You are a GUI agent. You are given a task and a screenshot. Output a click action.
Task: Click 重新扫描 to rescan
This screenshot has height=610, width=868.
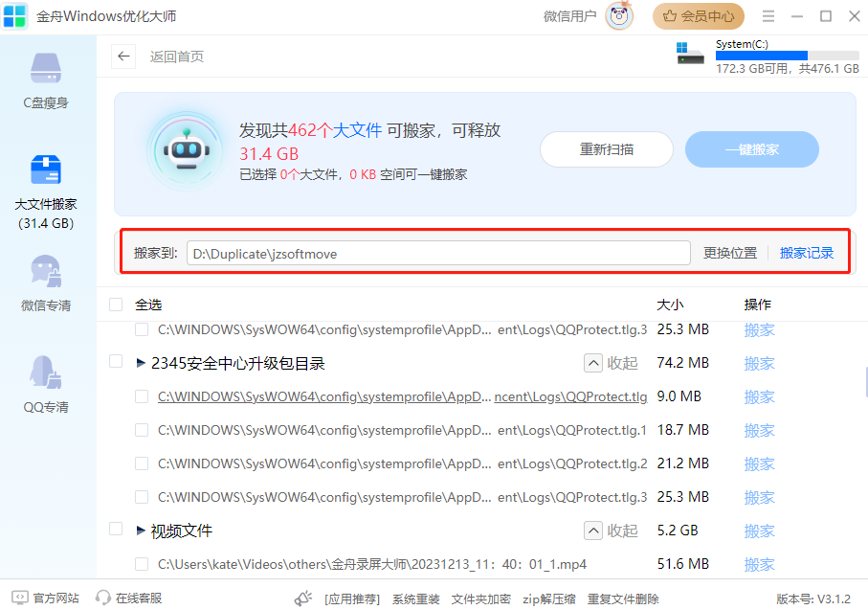tap(607, 149)
